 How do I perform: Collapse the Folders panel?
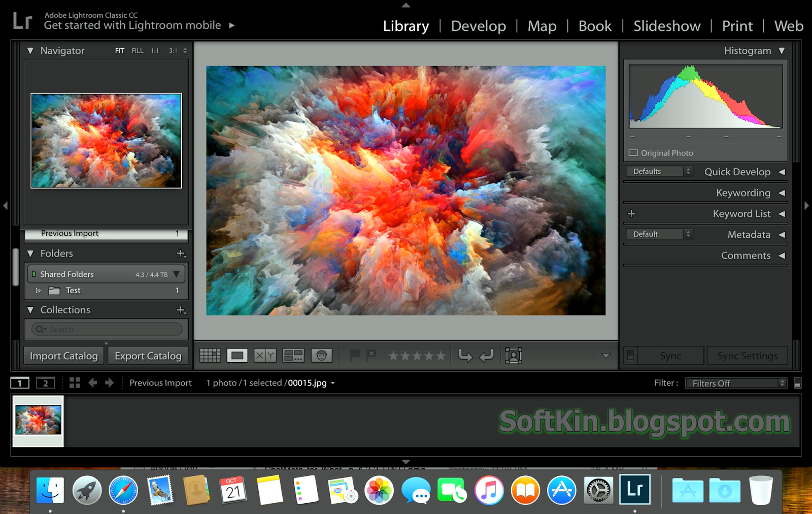(30, 253)
